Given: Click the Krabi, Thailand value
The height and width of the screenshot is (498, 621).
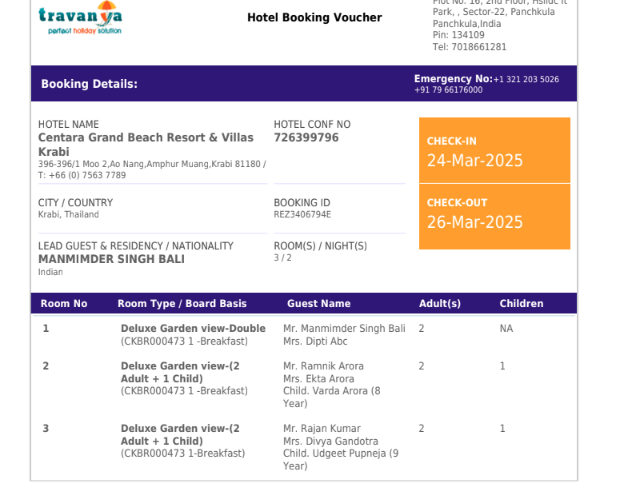Looking at the screenshot, I should (x=69, y=214).
